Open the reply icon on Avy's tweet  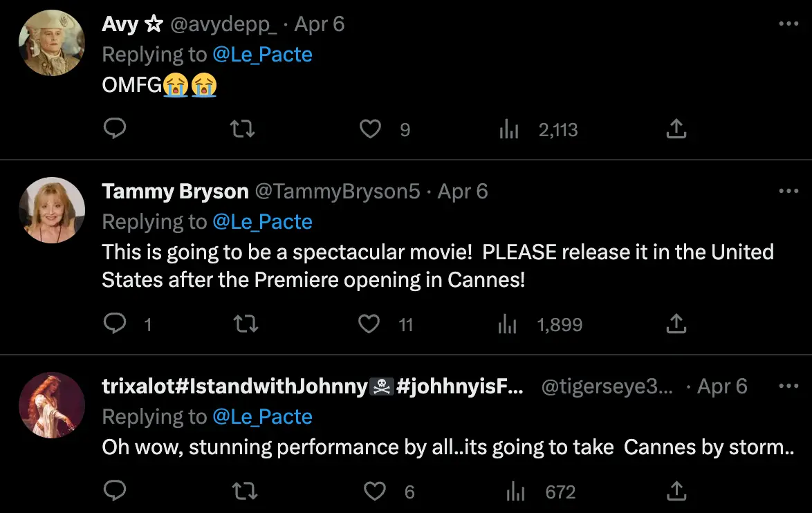(x=116, y=129)
